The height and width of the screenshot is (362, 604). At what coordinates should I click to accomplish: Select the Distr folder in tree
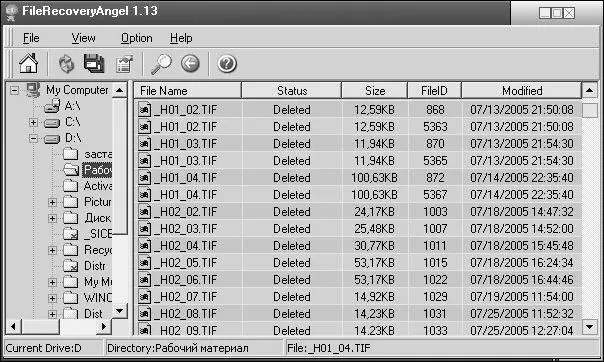tap(85, 266)
